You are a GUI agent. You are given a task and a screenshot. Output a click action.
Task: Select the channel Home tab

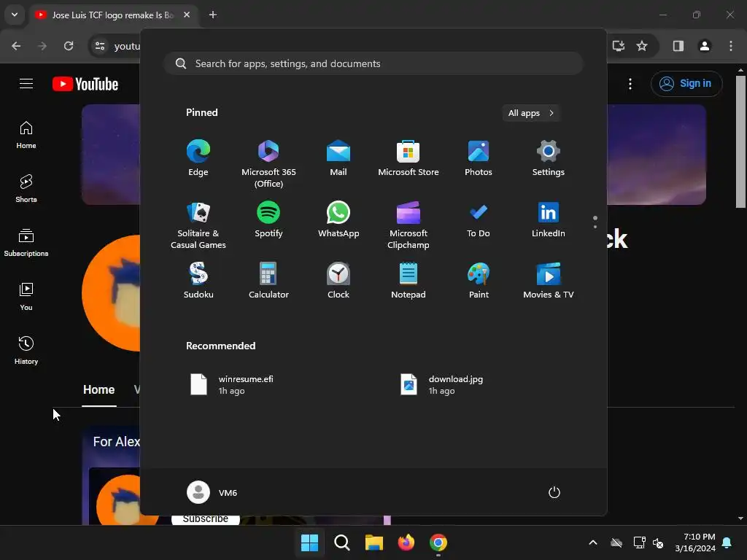(99, 390)
